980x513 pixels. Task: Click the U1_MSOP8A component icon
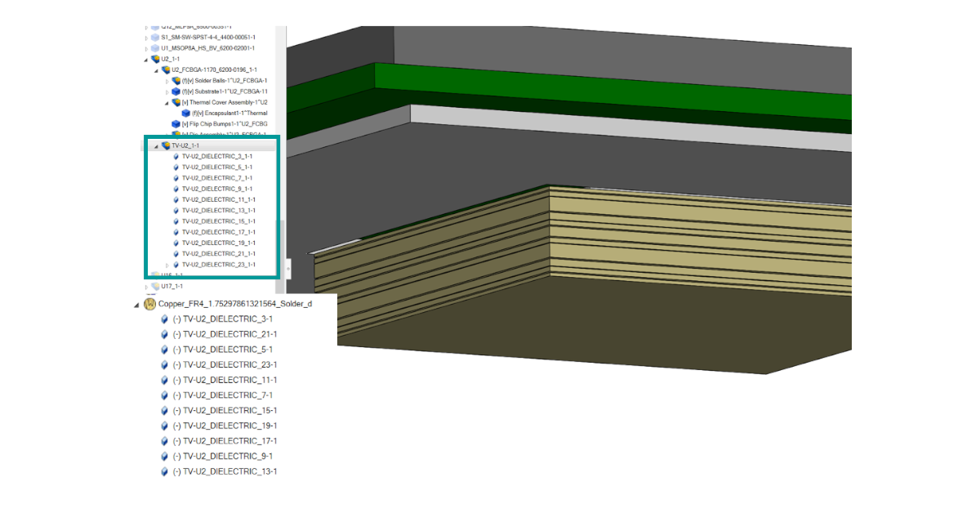pos(155,47)
